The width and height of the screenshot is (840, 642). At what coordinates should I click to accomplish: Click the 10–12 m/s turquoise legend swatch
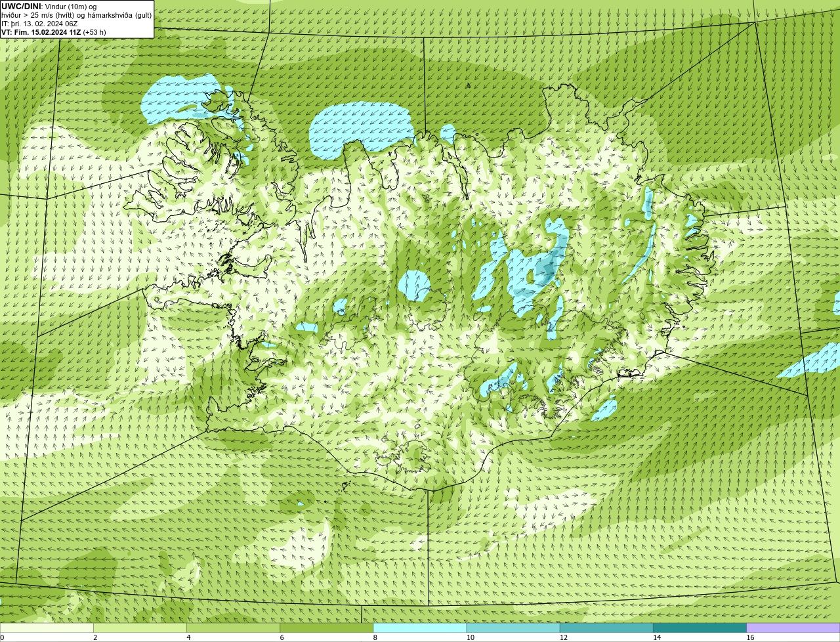coord(513,628)
